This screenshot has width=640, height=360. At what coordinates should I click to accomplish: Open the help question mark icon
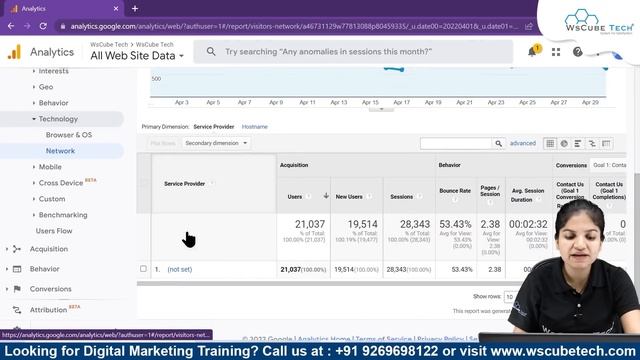tap(578, 52)
